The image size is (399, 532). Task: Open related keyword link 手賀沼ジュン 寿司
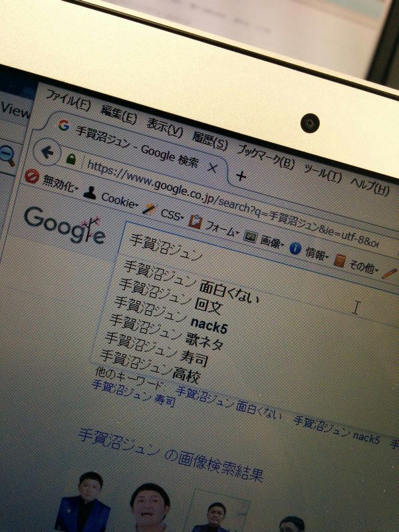pyautogui.click(x=134, y=394)
